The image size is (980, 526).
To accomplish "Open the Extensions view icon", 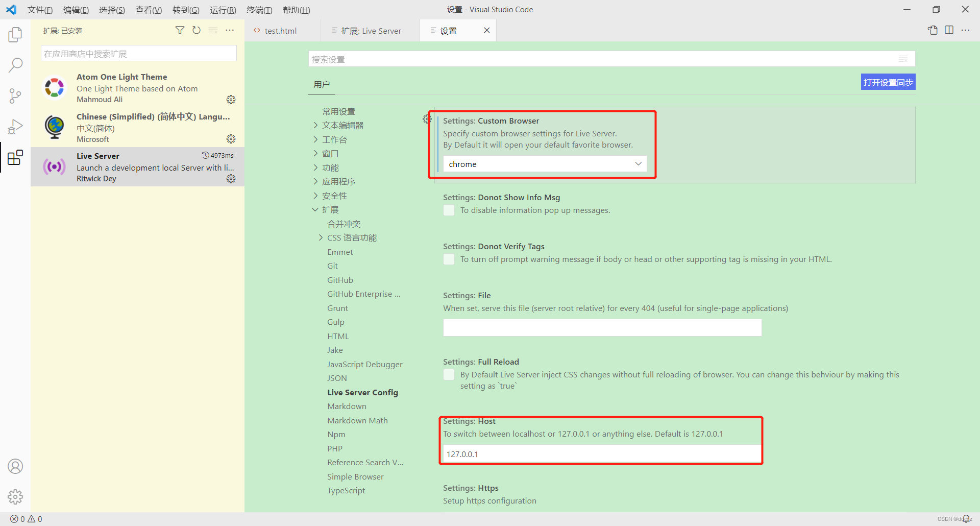I will pos(15,157).
